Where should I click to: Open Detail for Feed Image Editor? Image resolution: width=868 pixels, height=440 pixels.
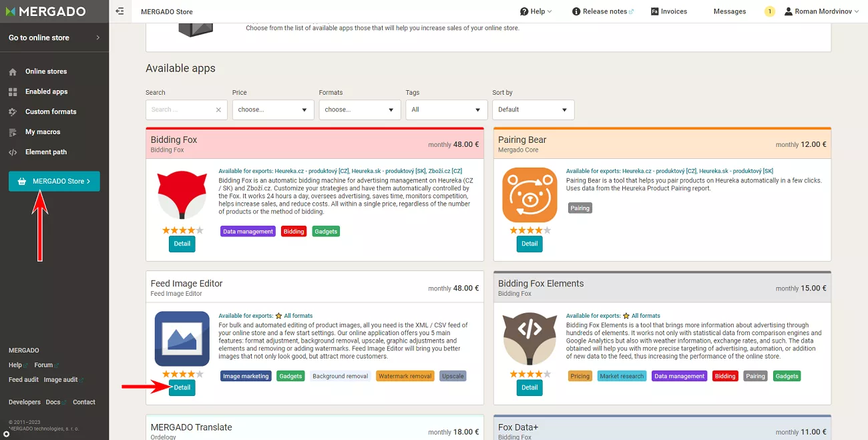182,387
